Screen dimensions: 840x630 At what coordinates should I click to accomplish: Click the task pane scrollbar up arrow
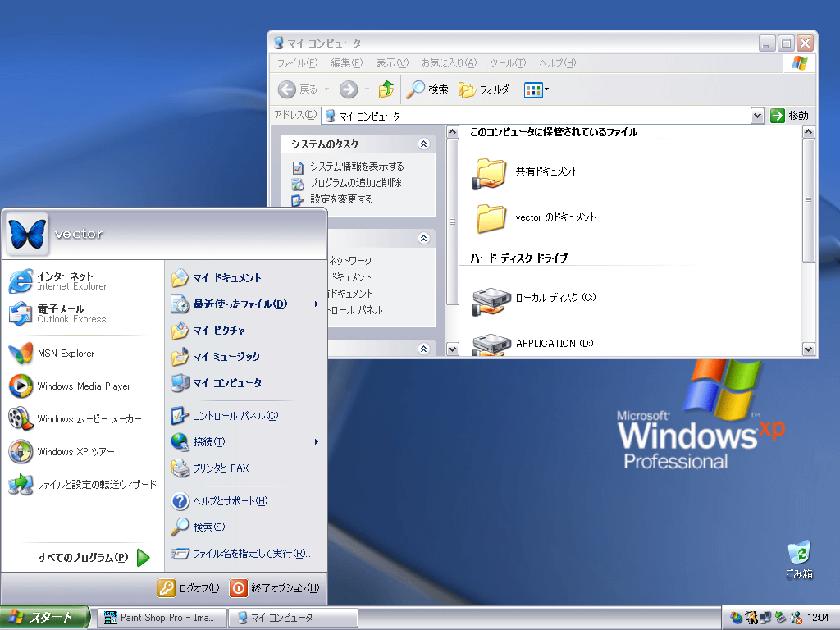click(453, 132)
